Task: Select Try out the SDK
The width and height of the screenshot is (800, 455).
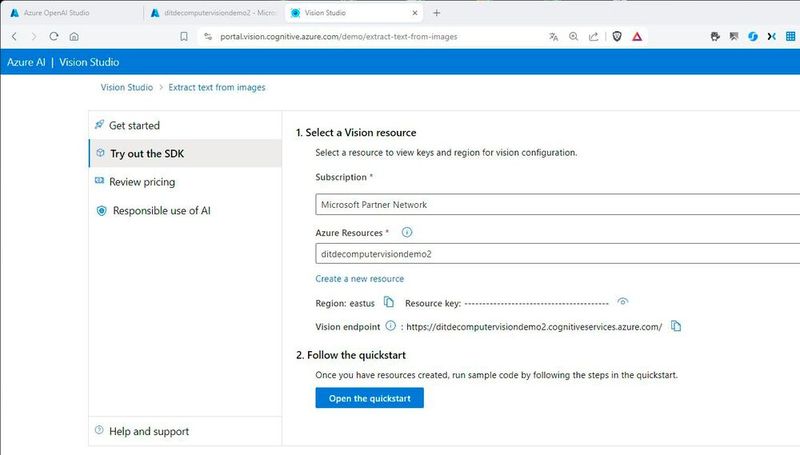Action: (185, 154)
